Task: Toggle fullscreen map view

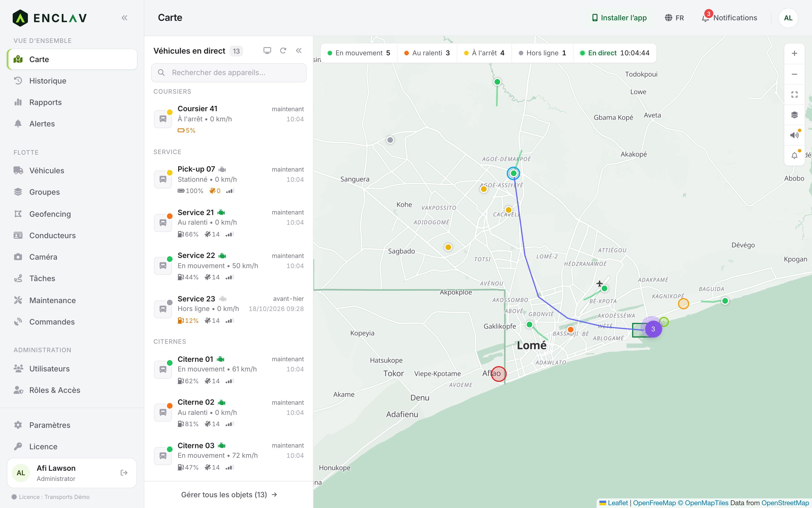Action: (794, 95)
